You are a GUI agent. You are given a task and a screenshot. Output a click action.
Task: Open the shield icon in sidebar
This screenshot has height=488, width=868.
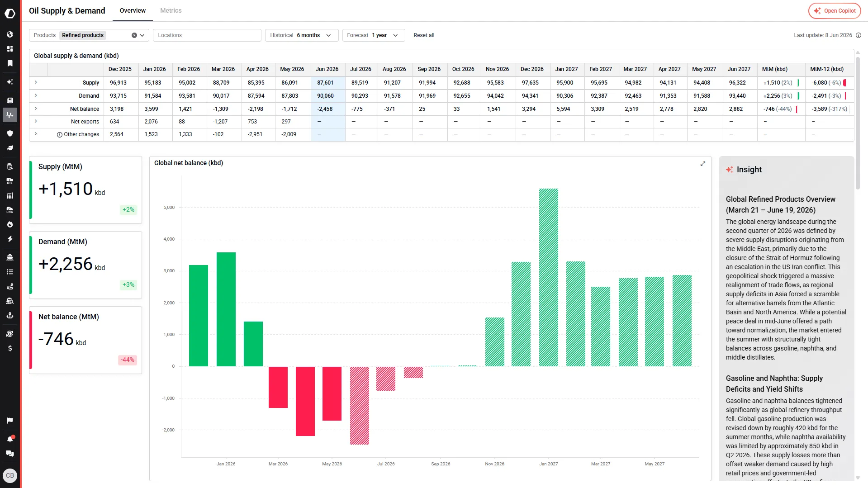[x=10, y=133]
